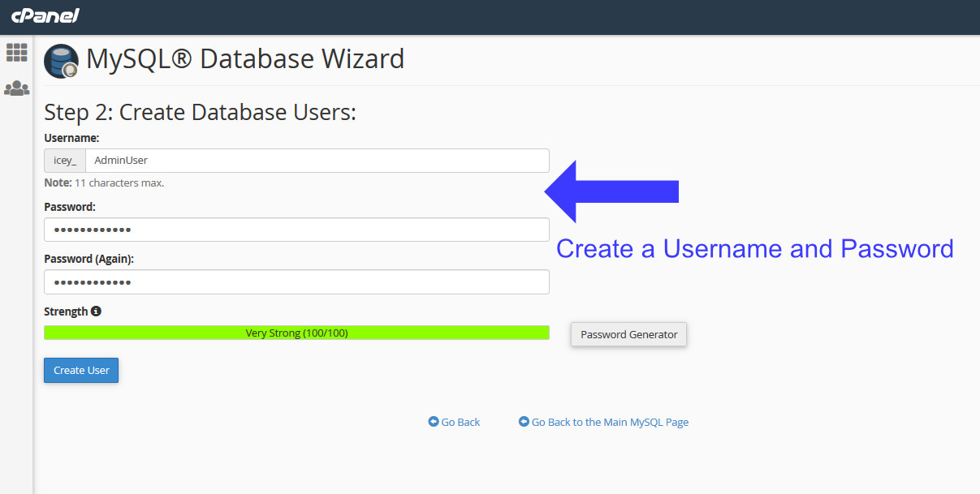
Task: Open the apps grid icon in sidebar
Action: pyautogui.click(x=16, y=52)
